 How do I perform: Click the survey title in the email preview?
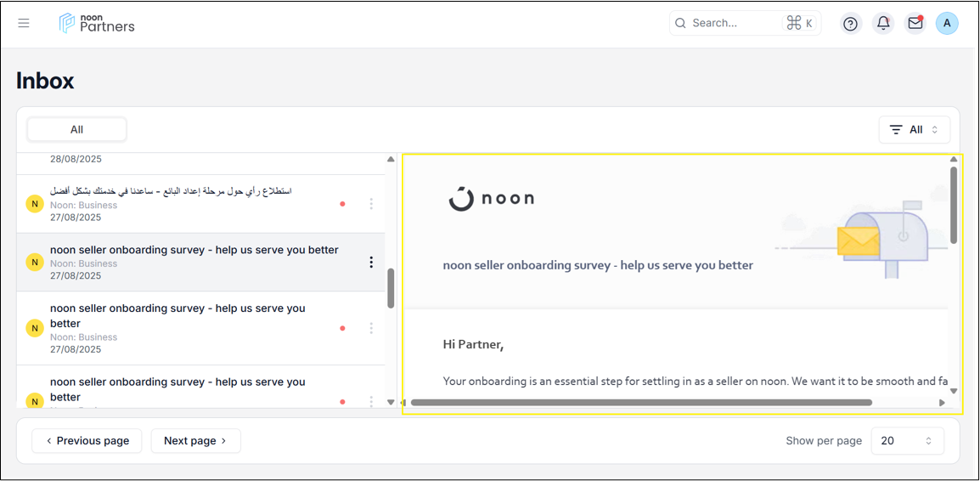point(598,265)
